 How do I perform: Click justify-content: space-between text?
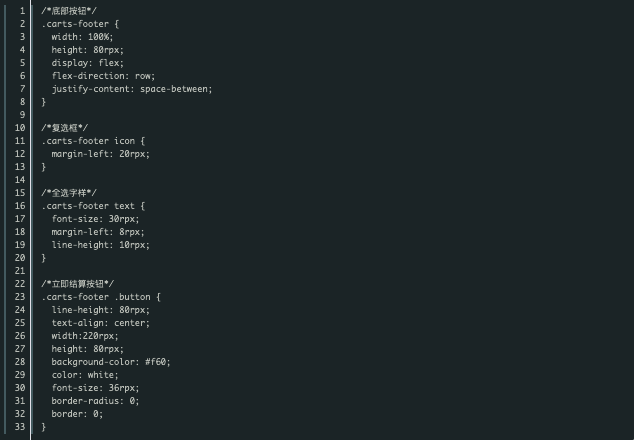coord(132,89)
